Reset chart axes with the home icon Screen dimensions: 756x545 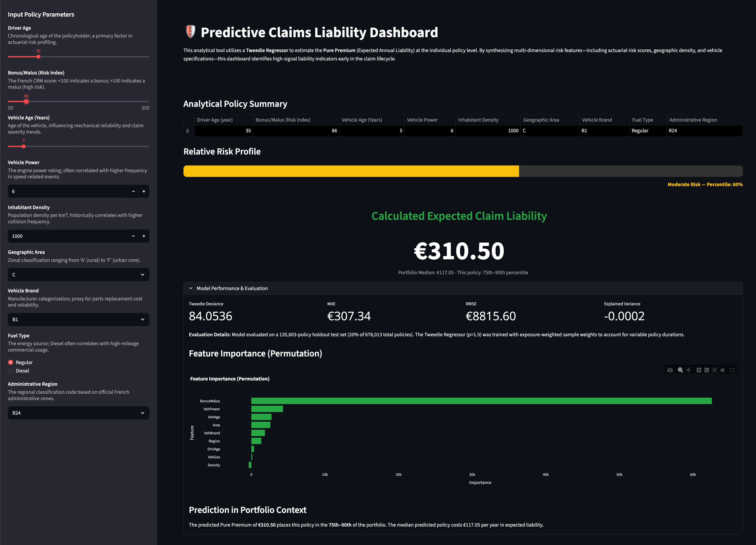(723, 370)
